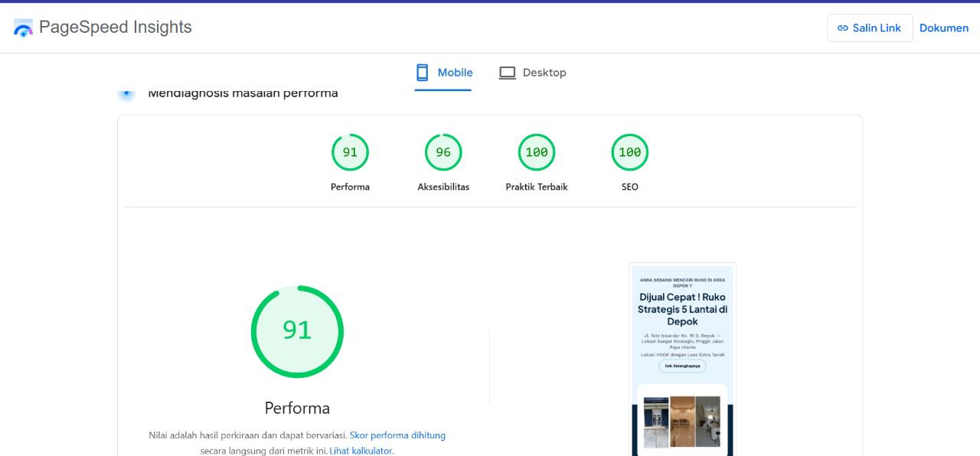Switch to the Mobile tab label
Image resolution: width=980 pixels, height=456 pixels.
click(x=455, y=73)
